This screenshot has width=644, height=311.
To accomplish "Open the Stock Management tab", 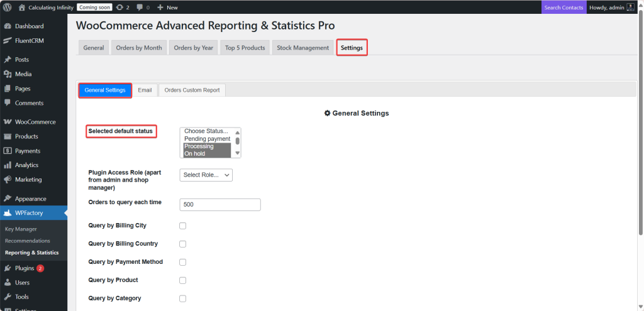I will pos(303,48).
